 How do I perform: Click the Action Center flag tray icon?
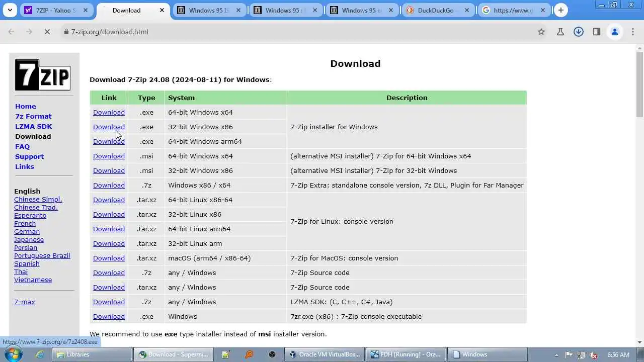pos(569,354)
